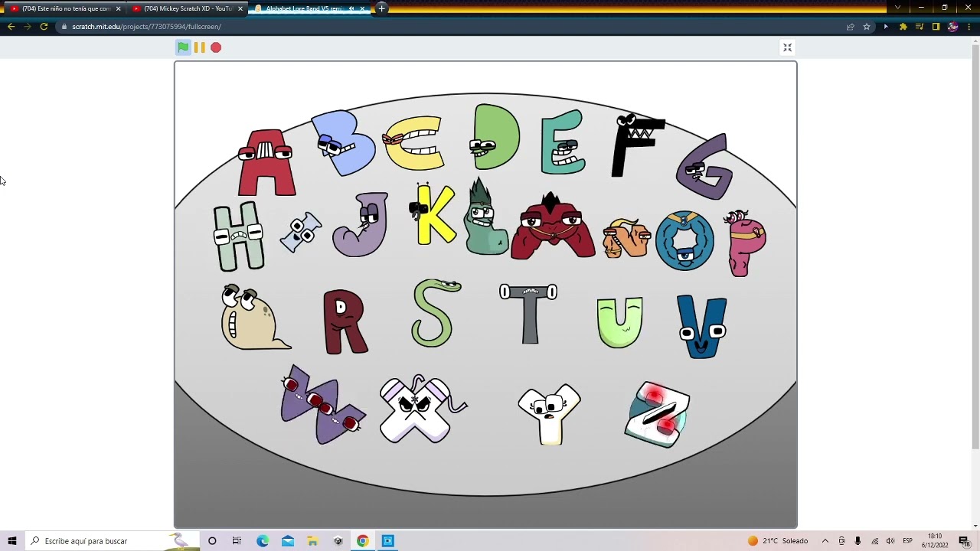Click the purple letter W character
The height and width of the screenshot is (551, 980).
tap(322, 405)
